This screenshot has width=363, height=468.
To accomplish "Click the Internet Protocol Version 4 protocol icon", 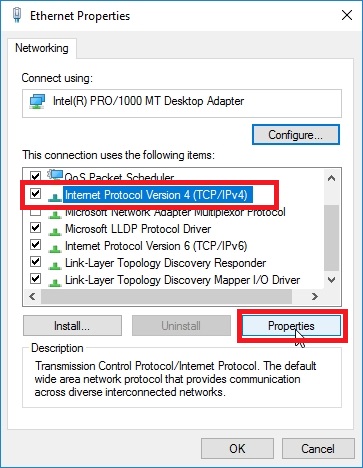I will pos(55,197).
